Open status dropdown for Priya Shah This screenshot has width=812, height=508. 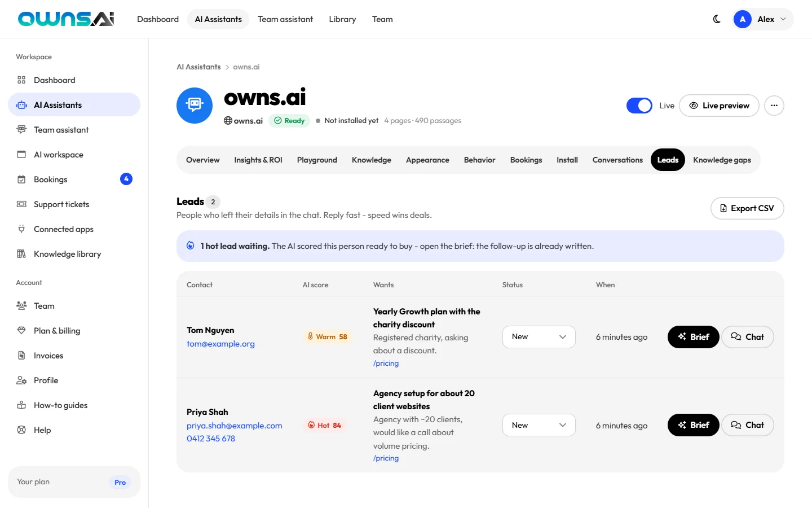pos(539,425)
